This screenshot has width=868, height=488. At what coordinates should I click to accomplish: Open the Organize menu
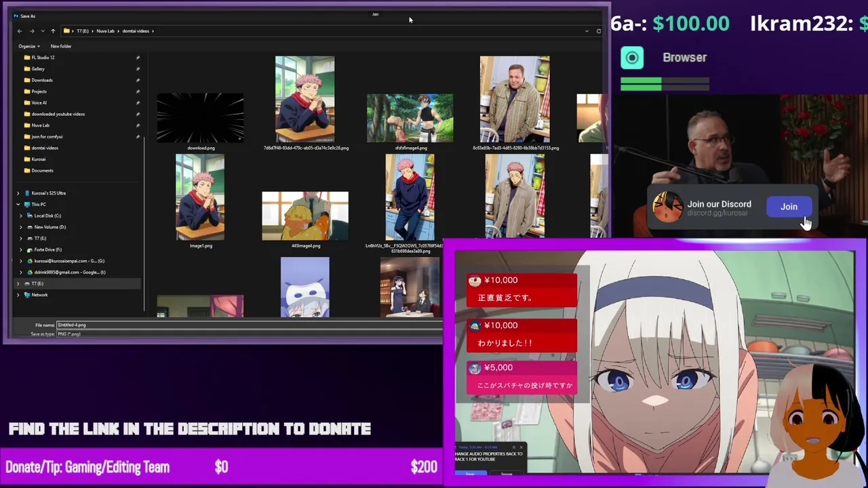[28, 46]
